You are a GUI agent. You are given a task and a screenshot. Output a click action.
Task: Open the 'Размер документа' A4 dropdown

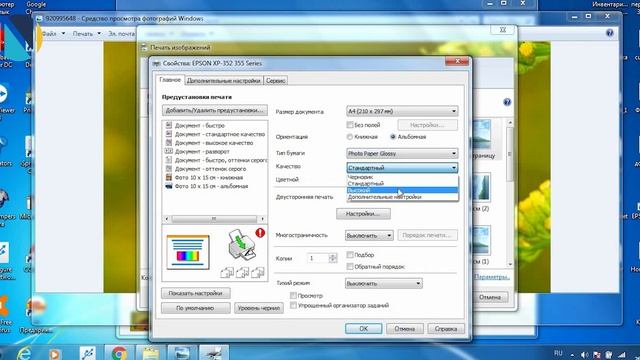click(402, 111)
